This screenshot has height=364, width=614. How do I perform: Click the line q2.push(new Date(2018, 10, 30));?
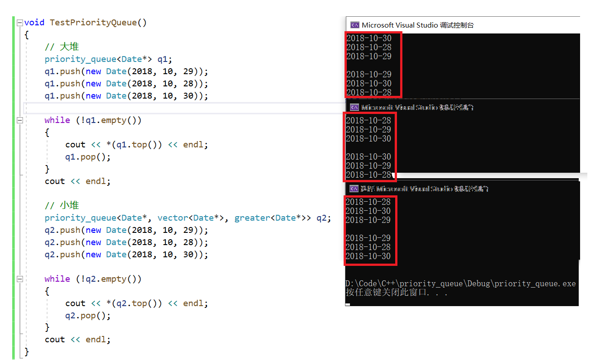click(127, 255)
